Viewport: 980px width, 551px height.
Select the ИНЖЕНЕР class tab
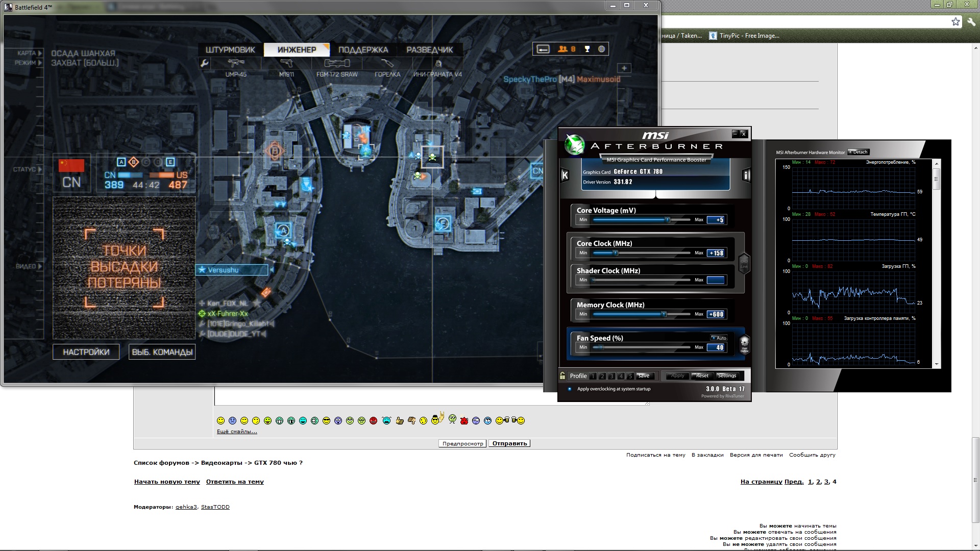click(x=297, y=49)
